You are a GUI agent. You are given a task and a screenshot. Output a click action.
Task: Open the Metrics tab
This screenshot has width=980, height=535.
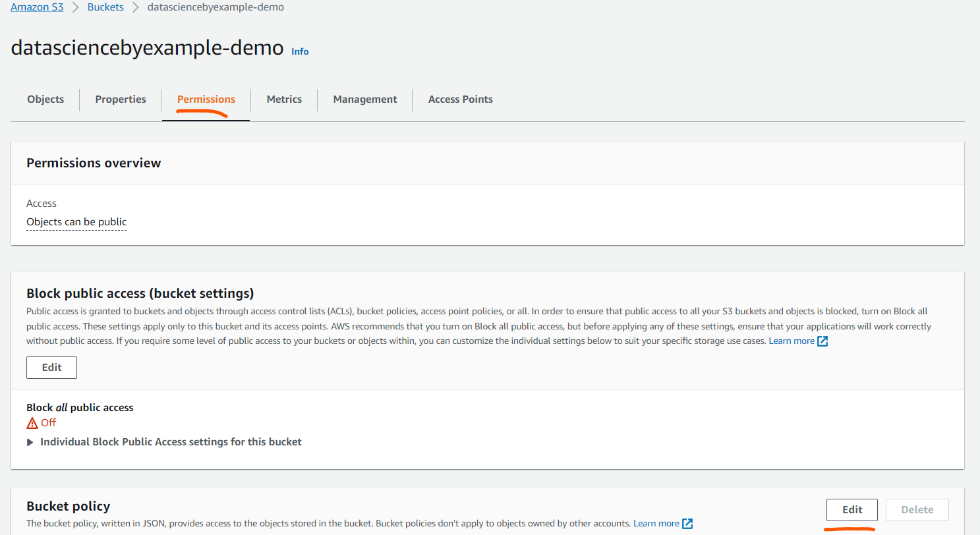click(284, 99)
